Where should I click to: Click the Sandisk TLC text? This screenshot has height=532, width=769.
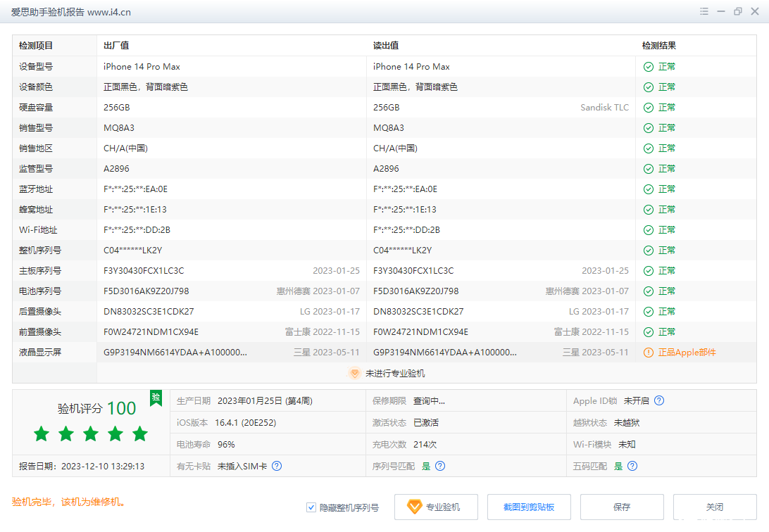coord(605,107)
